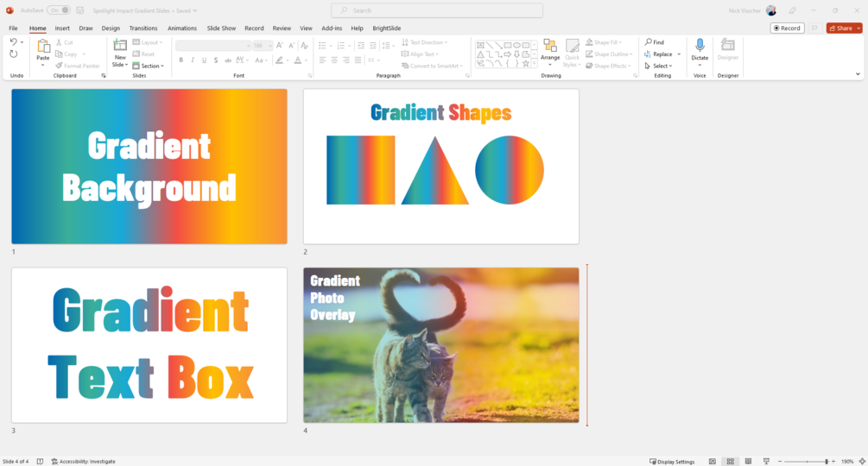Click the Align Right icon
868x466 pixels.
[346, 60]
